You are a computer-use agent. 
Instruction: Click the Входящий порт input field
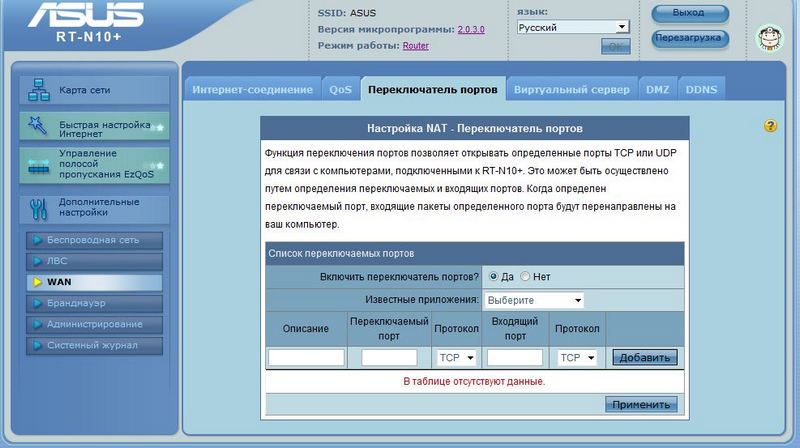coord(515,358)
